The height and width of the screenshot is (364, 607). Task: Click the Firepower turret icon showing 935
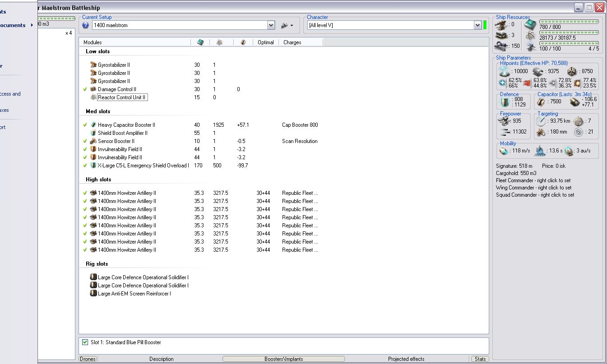(505, 121)
